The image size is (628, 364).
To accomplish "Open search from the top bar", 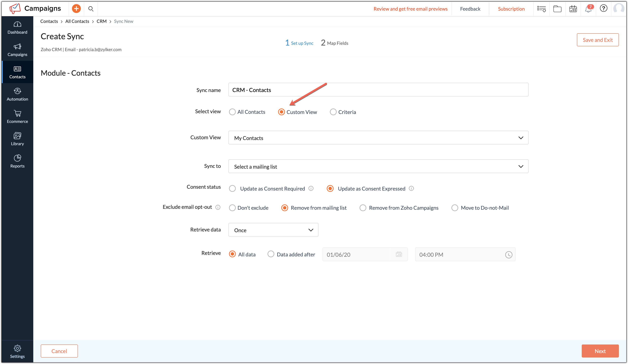I will [x=91, y=9].
